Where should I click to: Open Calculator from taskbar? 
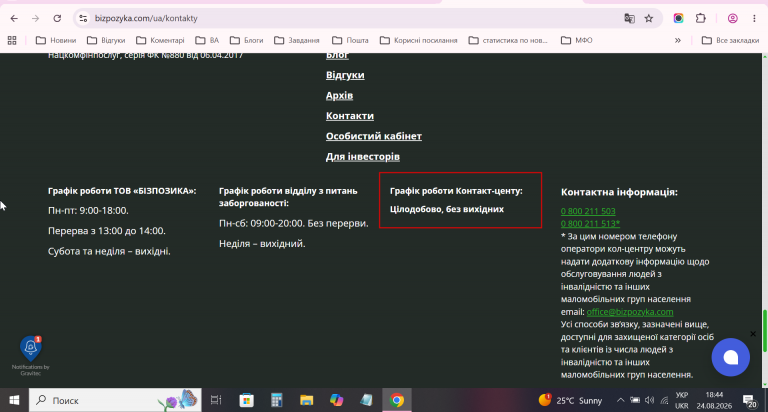tap(277, 400)
